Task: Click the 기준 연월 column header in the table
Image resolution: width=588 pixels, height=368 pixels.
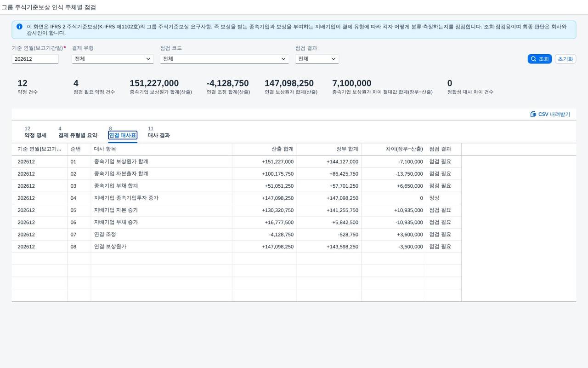Action: (x=40, y=149)
